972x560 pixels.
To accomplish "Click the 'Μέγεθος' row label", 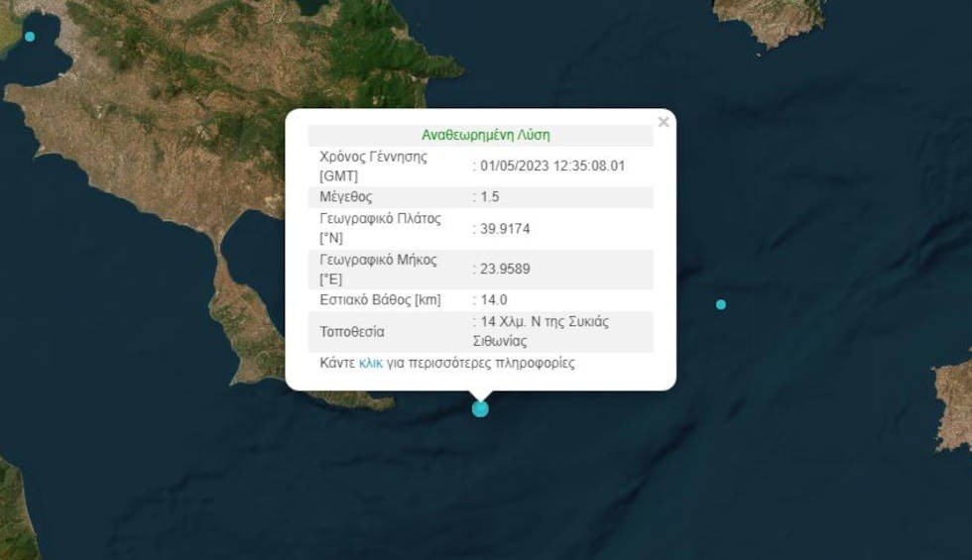I will (346, 197).
